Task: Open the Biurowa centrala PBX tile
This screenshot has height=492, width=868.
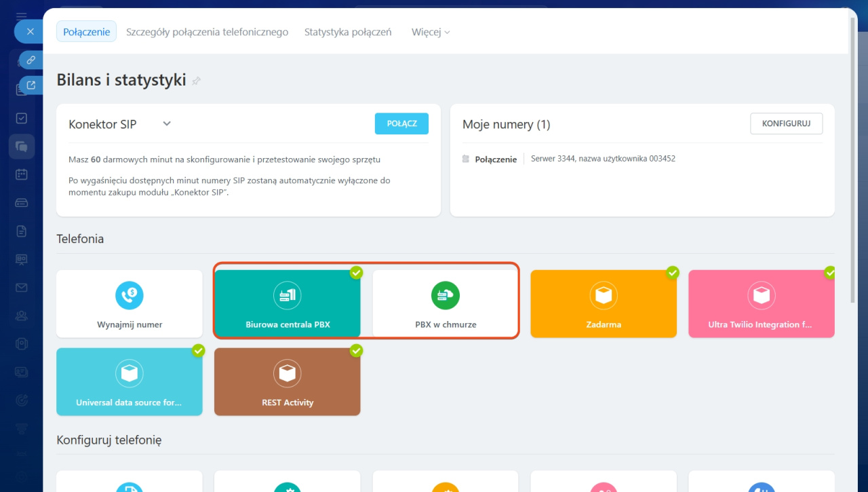Action: 288,303
